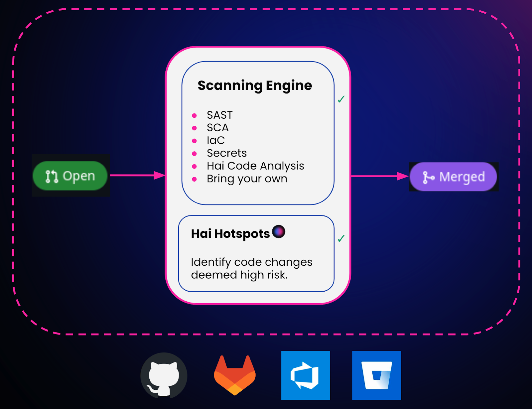The width and height of the screenshot is (532, 409).
Task: Click the Hai Hotspots heading
Action: 230,234
